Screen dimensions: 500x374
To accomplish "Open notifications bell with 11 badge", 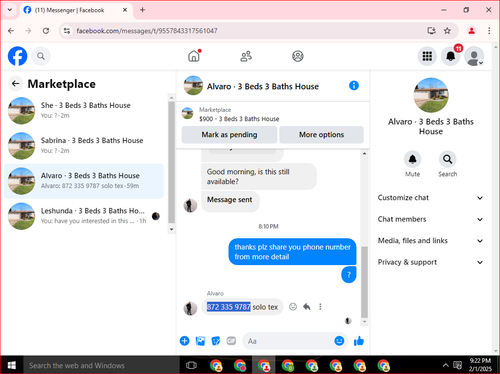I will (451, 56).
